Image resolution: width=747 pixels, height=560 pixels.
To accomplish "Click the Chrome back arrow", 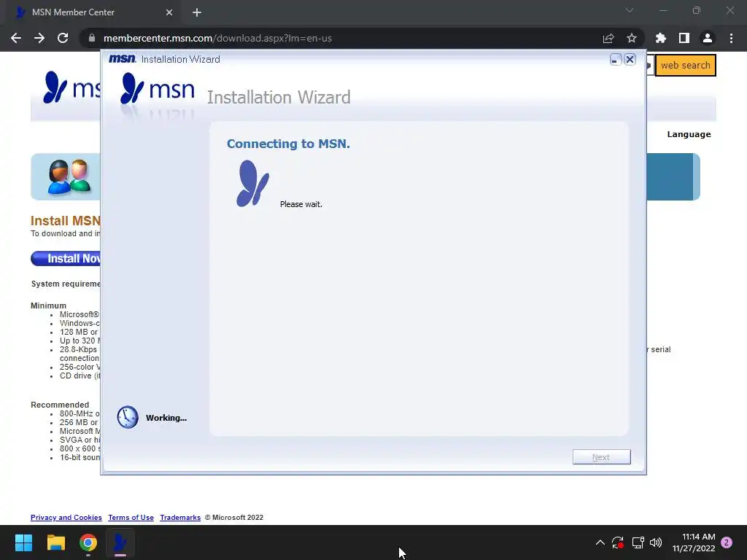I will pyautogui.click(x=16, y=38).
